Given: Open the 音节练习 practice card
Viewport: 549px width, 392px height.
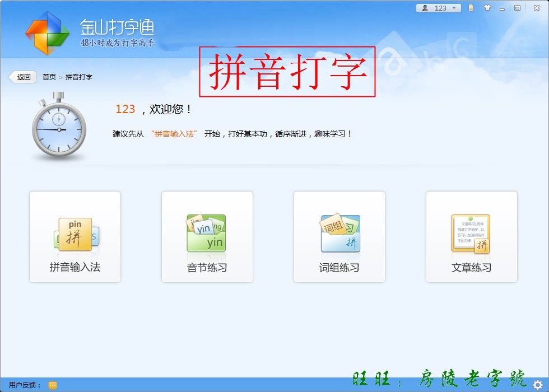Looking at the screenshot, I should [x=207, y=236].
